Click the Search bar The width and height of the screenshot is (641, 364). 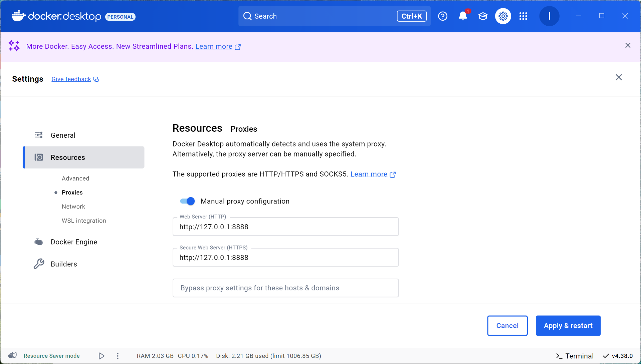coord(334,16)
